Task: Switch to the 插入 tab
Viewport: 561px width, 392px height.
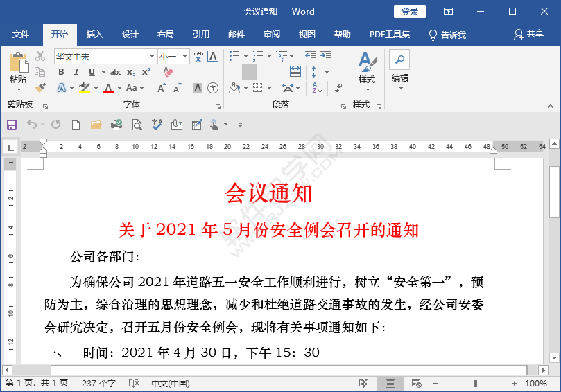Action: click(95, 35)
